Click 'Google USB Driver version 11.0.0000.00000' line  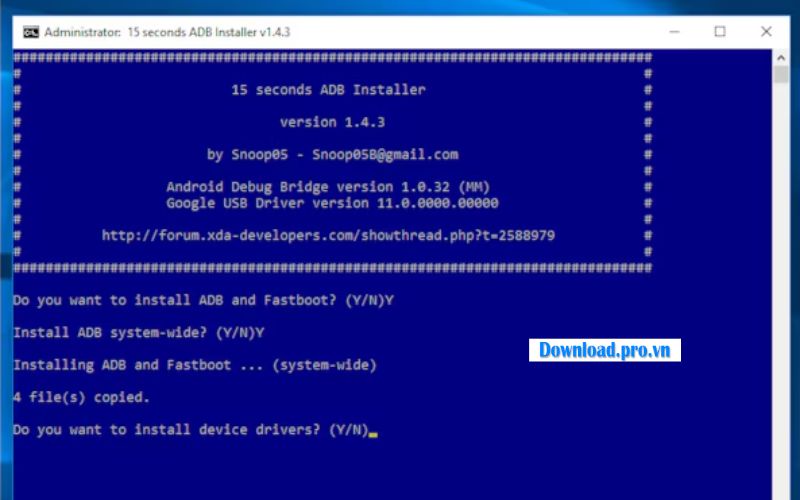(332, 203)
